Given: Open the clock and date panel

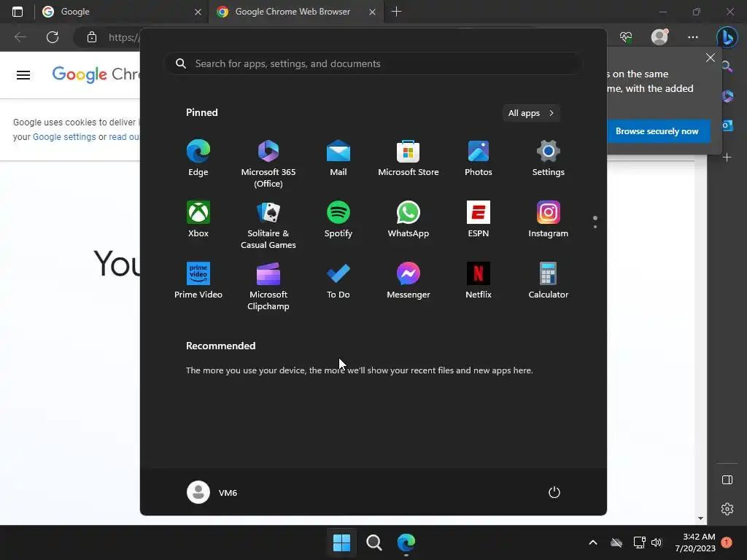Looking at the screenshot, I should pos(695,542).
